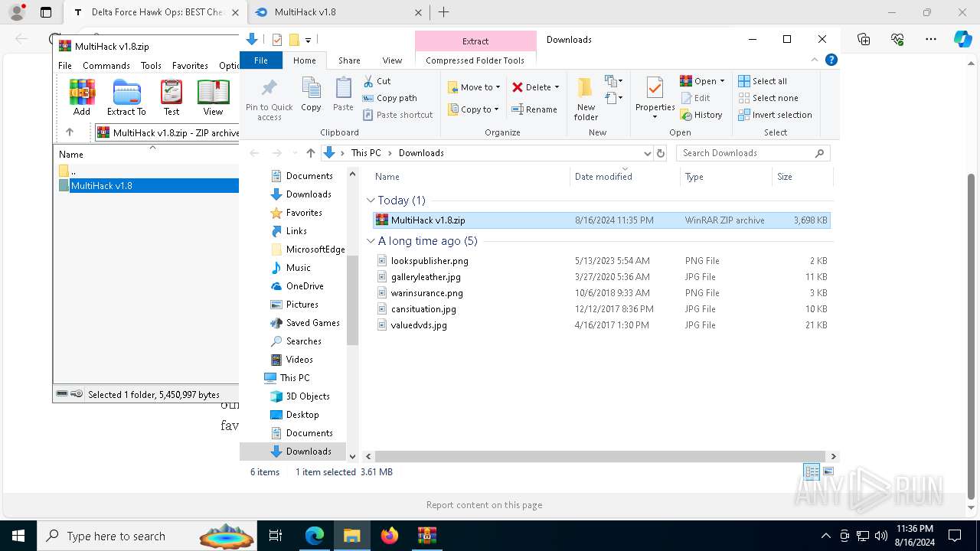Open Microsoft Edge from the taskbar
The height and width of the screenshot is (551, 980).
point(315,536)
